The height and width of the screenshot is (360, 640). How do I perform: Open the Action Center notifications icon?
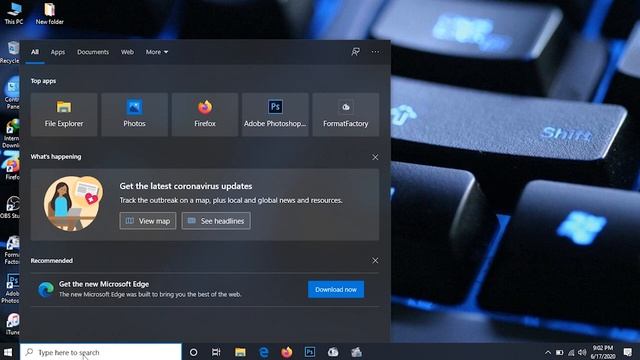pyautogui.click(x=628, y=352)
